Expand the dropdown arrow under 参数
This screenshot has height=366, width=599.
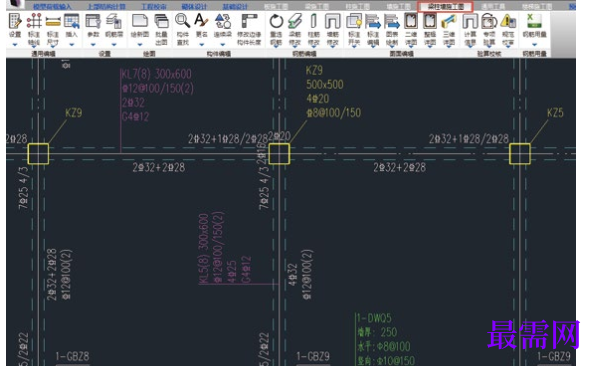click(93, 45)
